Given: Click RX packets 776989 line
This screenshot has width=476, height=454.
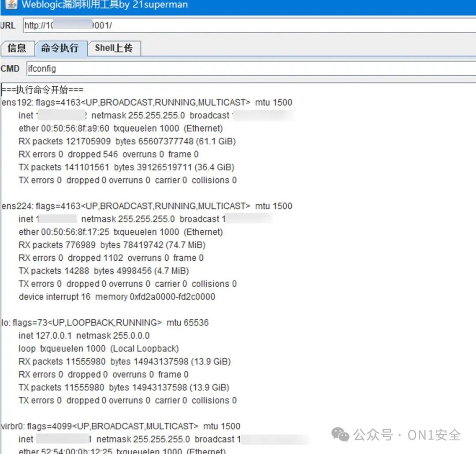Looking at the screenshot, I should [112, 245].
